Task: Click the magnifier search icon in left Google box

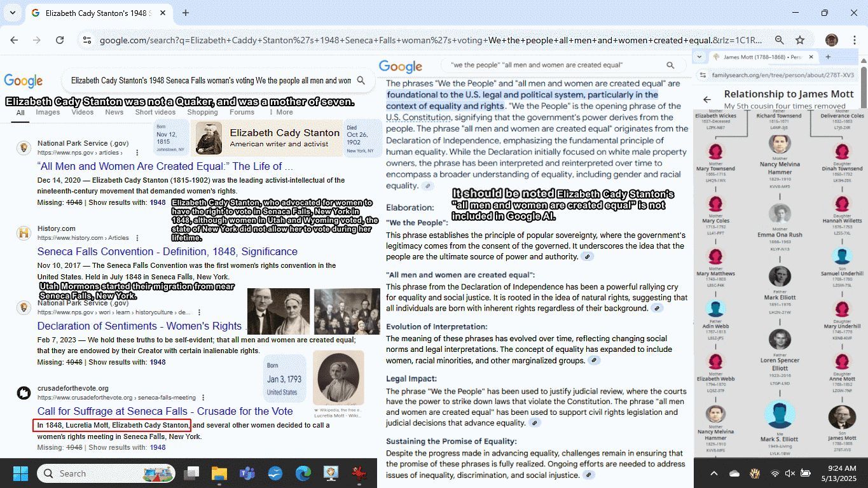Action: click(x=361, y=81)
